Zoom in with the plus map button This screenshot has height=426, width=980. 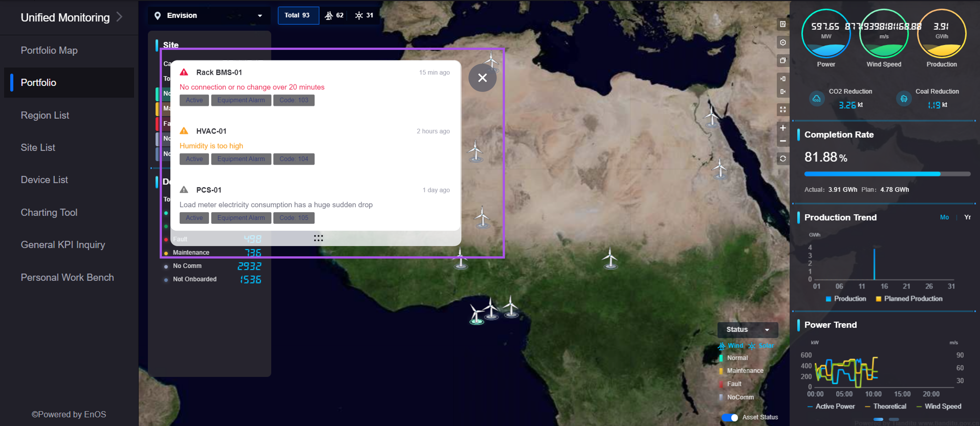pyautogui.click(x=783, y=128)
